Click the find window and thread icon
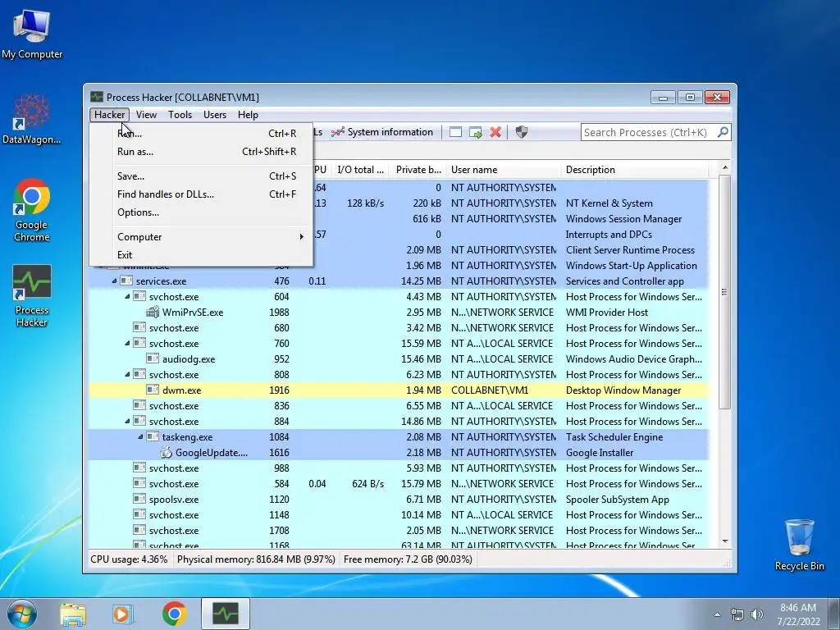Screen dimensions: 840x630 coord(475,132)
